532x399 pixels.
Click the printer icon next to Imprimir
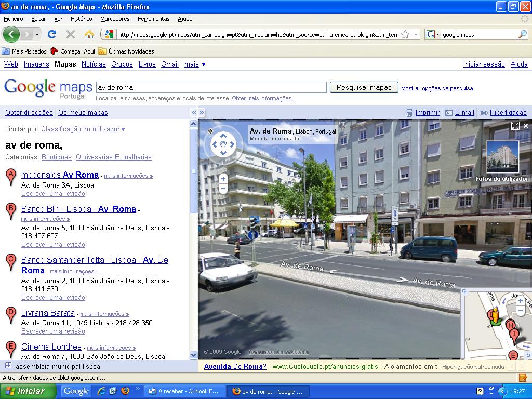(409, 113)
